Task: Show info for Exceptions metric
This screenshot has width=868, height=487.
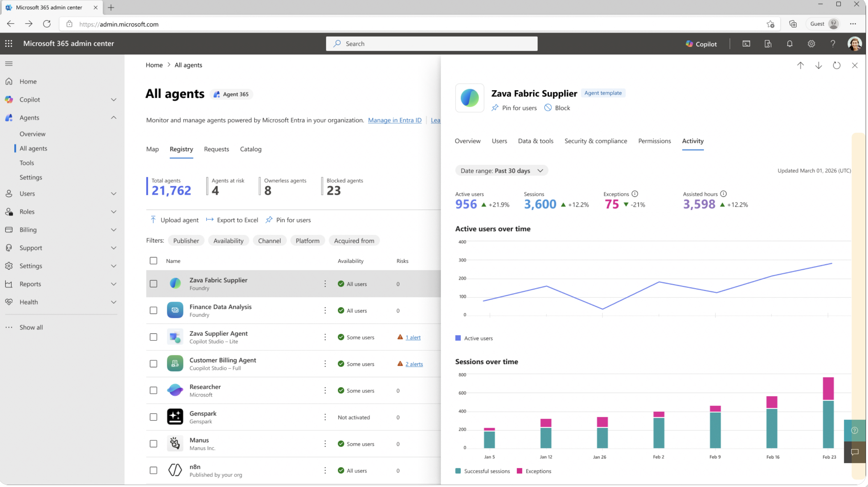Action: pos(635,194)
